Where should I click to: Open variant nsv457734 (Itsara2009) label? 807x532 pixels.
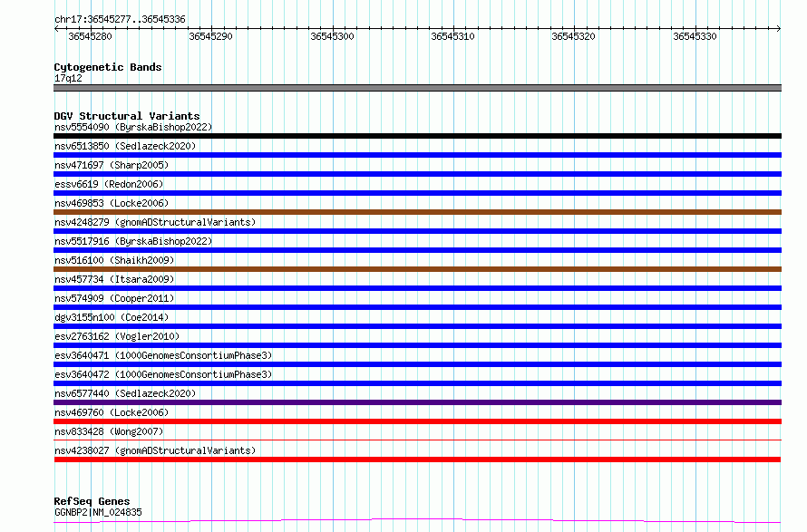(114, 279)
